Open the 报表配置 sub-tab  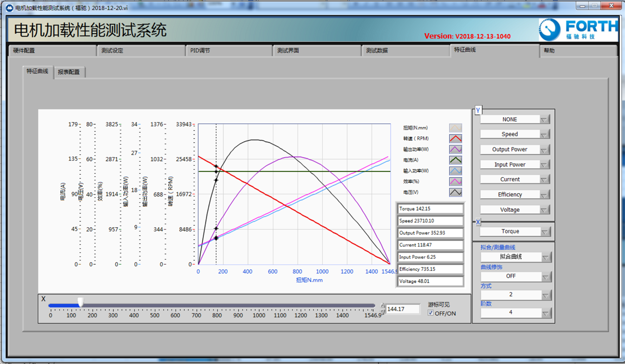coord(69,72)
